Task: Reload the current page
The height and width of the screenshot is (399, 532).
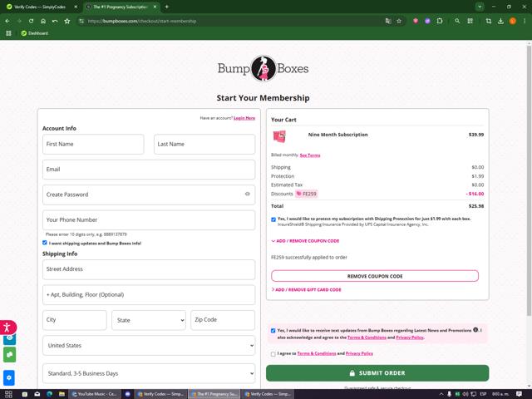Action: tap(31, 21)
